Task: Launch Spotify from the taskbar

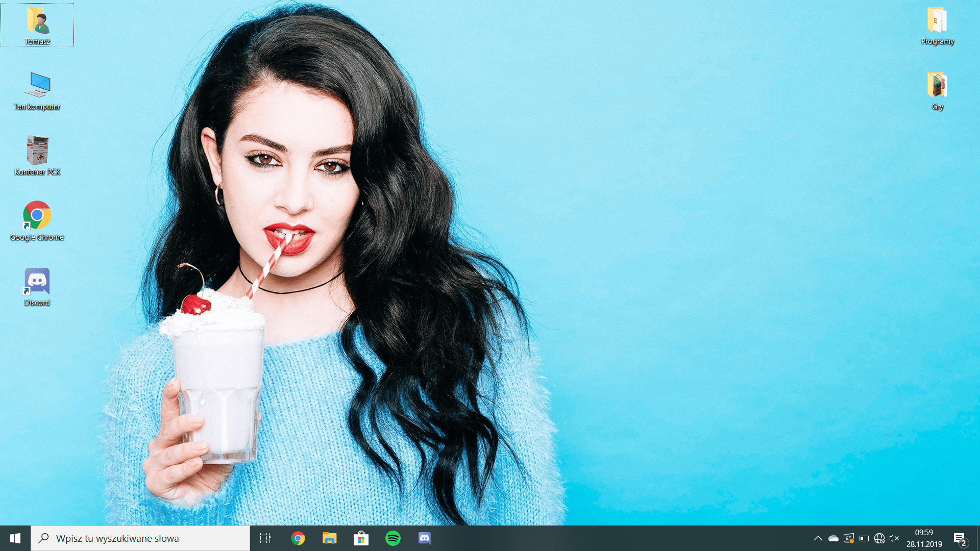Action: coord(393,538)
